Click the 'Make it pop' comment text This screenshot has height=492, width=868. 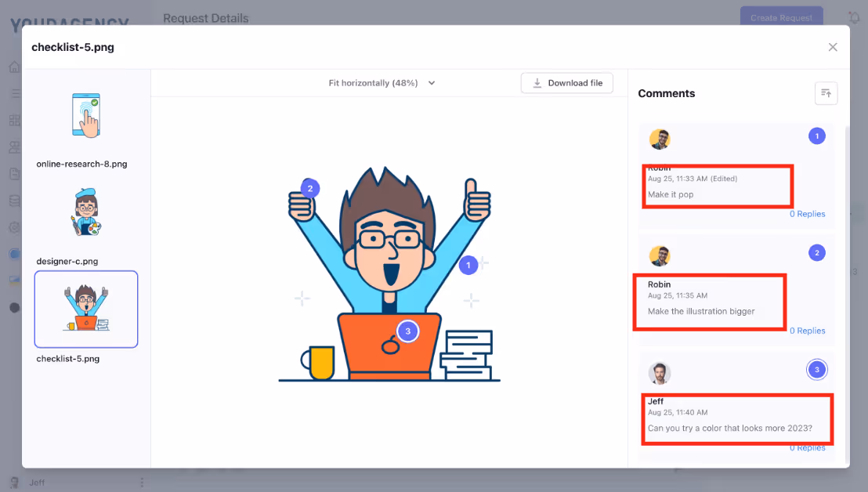(x=671, y=194)
